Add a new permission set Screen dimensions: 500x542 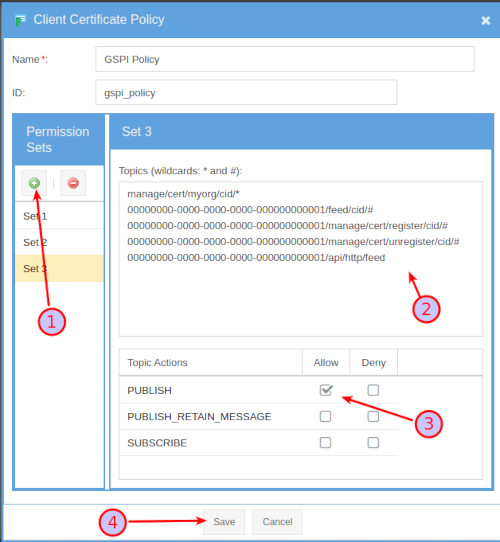click(34, 183)
